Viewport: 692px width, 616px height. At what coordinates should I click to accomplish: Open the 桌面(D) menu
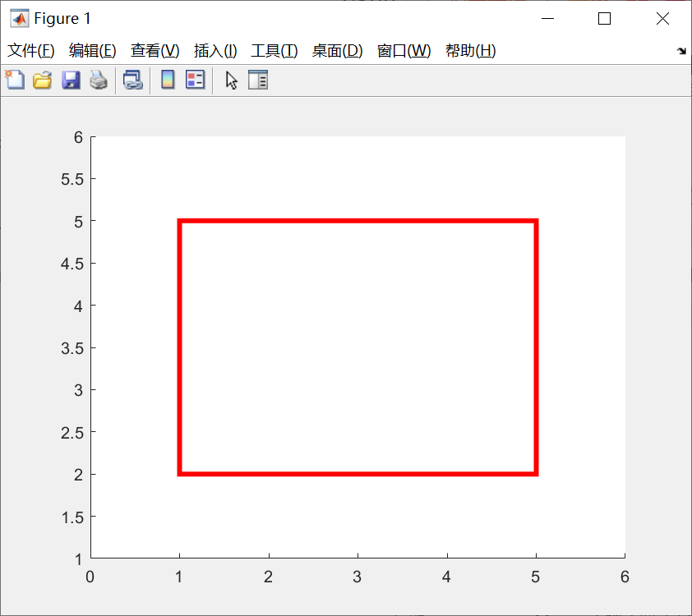[x=337, y=50]
